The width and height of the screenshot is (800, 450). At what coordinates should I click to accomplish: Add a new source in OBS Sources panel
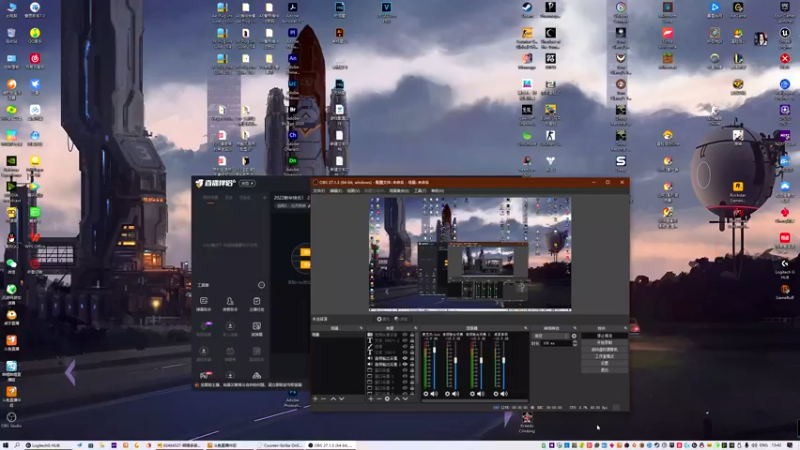[371, 398]
